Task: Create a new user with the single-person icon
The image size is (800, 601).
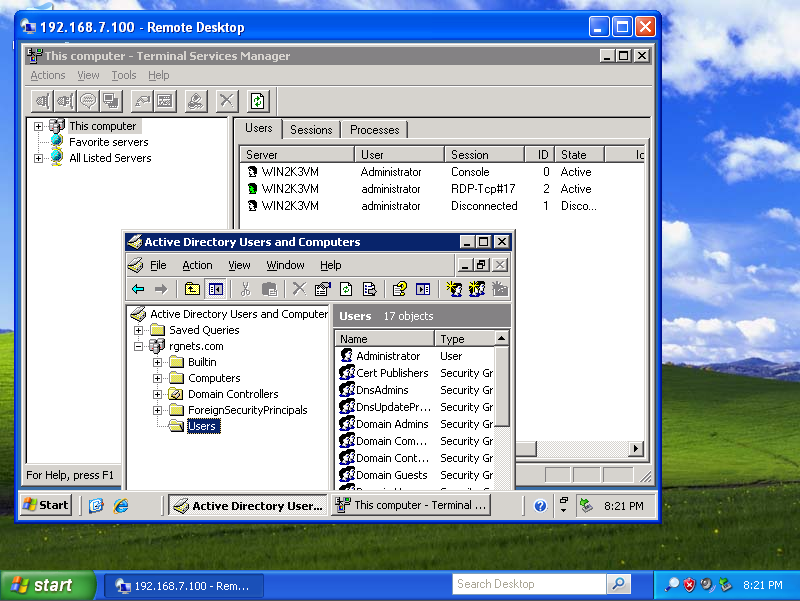Action: (454, 289)
